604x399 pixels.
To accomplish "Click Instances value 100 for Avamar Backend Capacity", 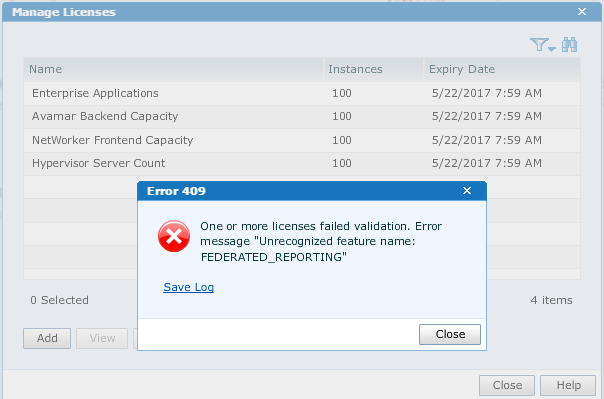I will coord(342,116).
